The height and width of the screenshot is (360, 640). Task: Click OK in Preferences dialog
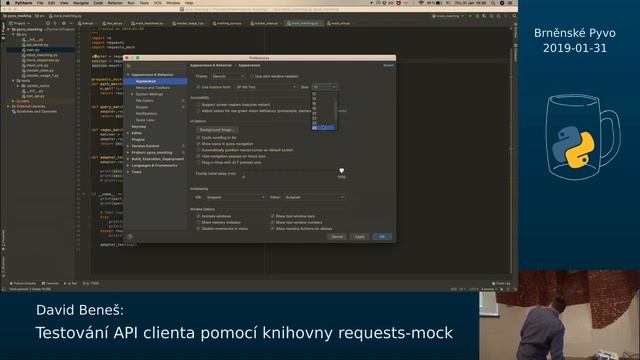tap(382, 237)
